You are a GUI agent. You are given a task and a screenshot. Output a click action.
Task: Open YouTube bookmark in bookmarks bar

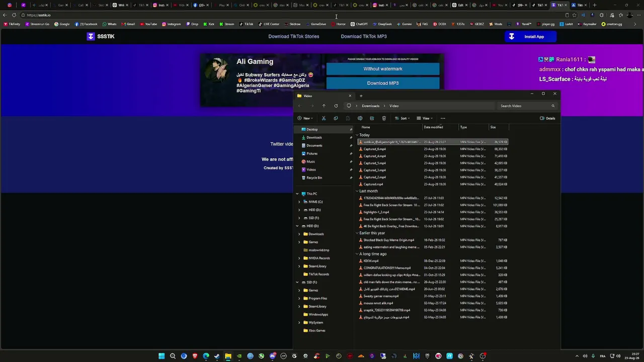148,24
